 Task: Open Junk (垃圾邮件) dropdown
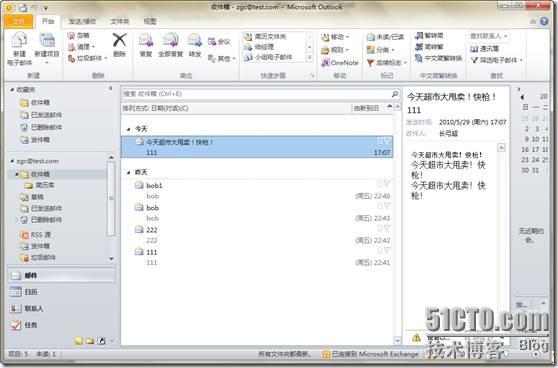click(88, 58)
